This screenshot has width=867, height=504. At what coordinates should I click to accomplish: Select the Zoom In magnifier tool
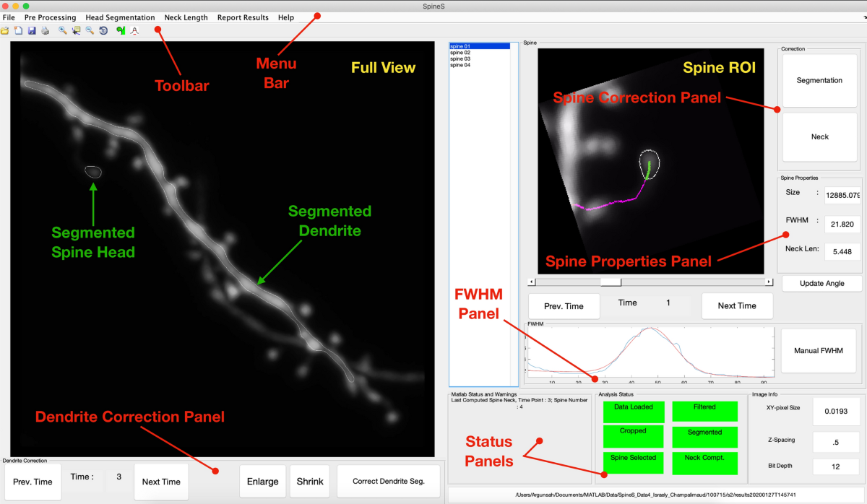pyautogui.click(x=63, y=31)
